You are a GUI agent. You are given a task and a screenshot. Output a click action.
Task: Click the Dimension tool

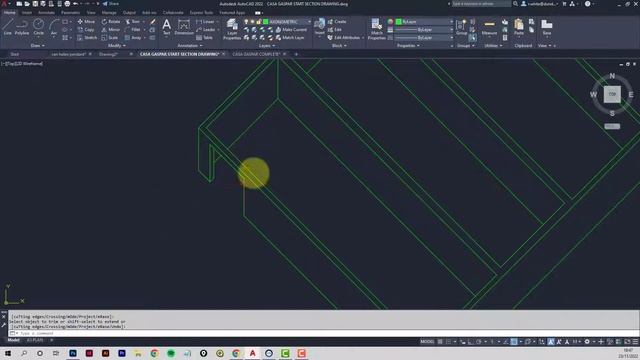click(x=184, y=27)
